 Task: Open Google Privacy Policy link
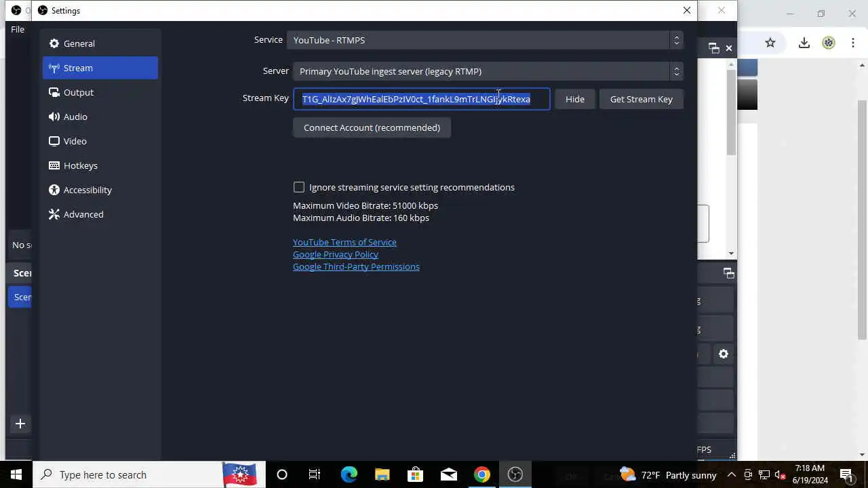[x=336, y=254]
